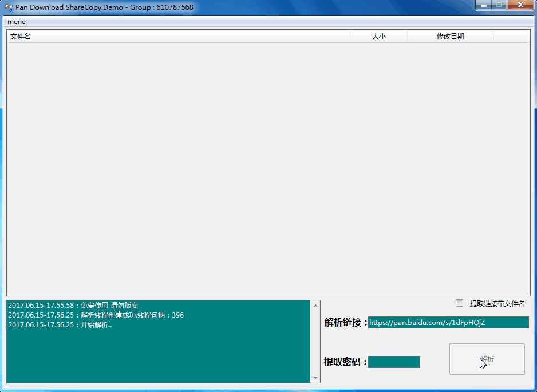
Task: Click the 修改日期 column header
Action: click(x=450, y=37)
